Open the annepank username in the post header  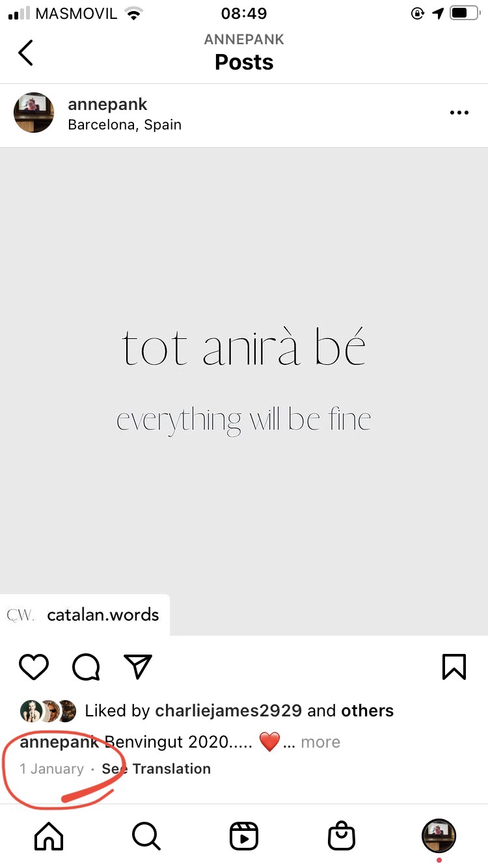click(107, 104)
